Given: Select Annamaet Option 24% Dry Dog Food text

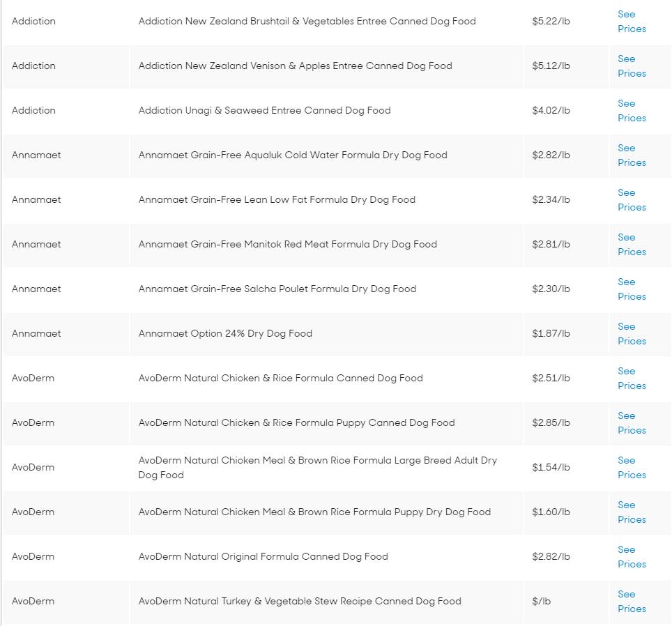Looking at the screenshot, I should [x=225, y=333].
